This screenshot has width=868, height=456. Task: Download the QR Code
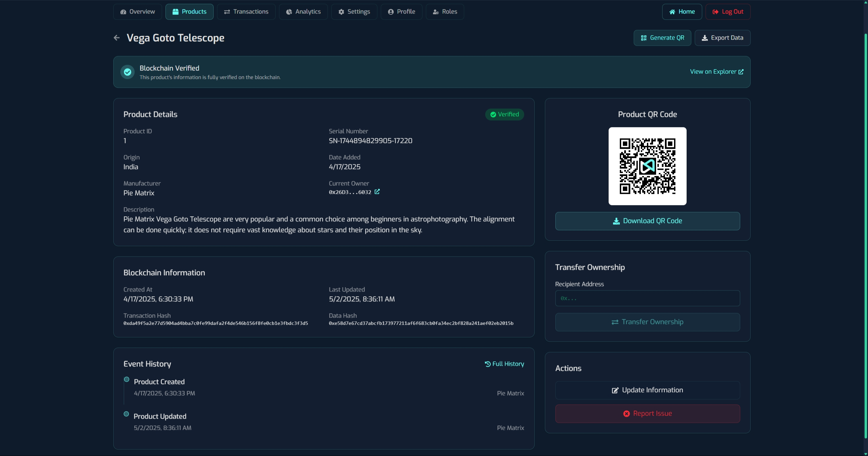647,221
